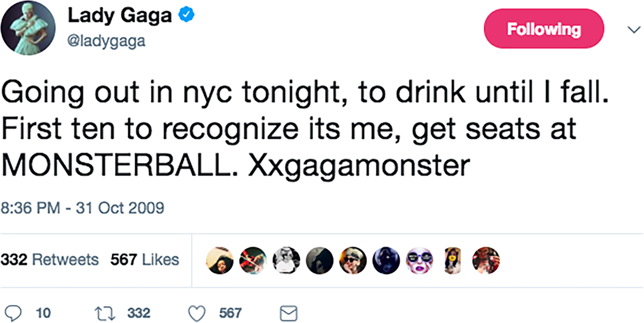644x323 pixels.
Task: Click the 8:36 PM timestamp link
Action: pos(82,208)
